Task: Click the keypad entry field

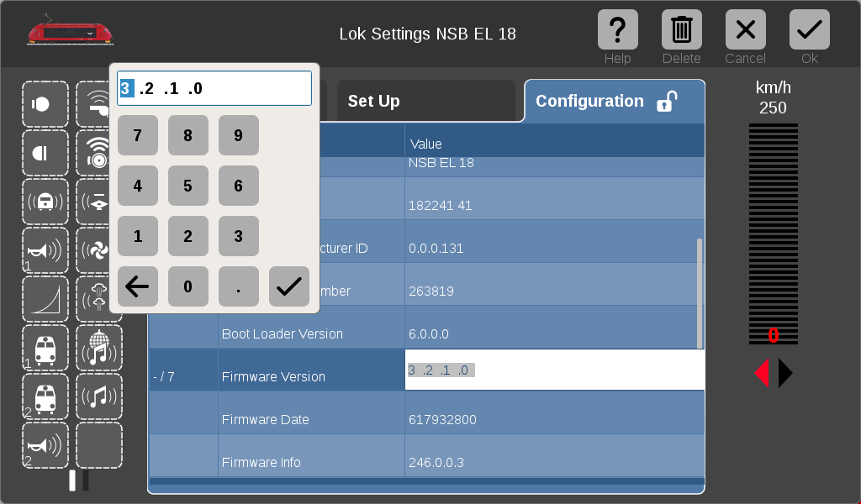Action: [x=214, y=88]
